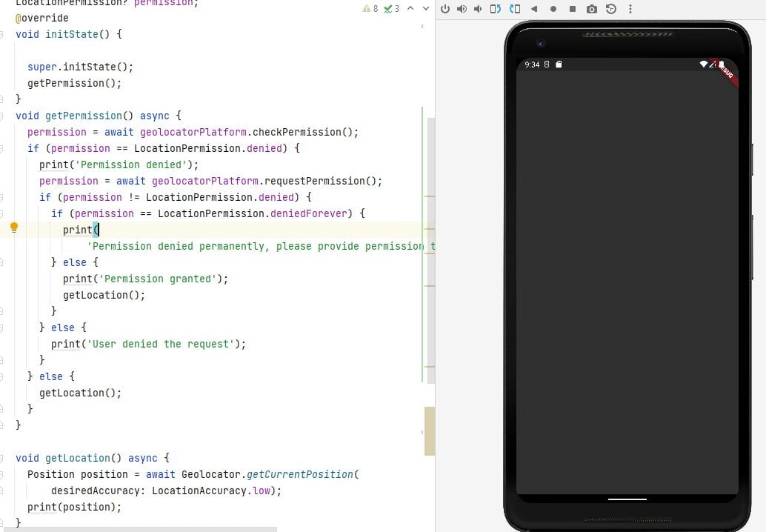Open the warnings count inspection indicator

370,9
